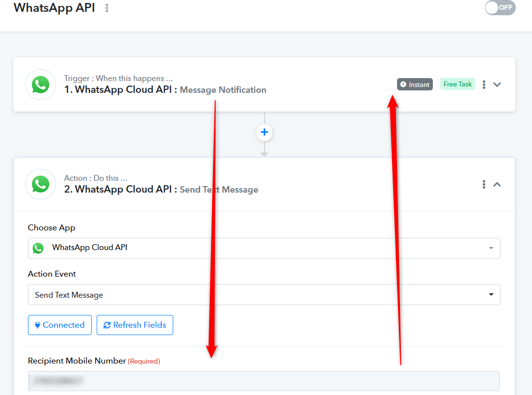Screen dimensions: 532x395
Task: Click the Message Notification trigger title
Action: (223, 90)
